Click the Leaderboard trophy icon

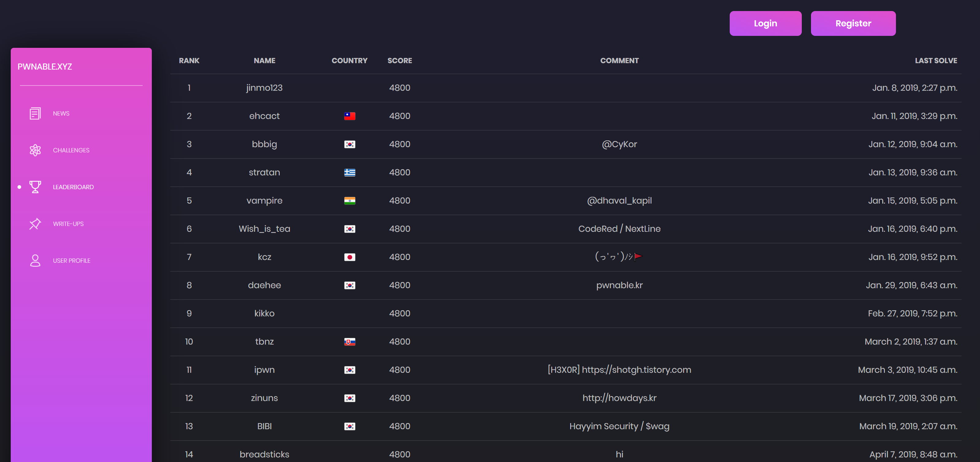pos(35,187)
